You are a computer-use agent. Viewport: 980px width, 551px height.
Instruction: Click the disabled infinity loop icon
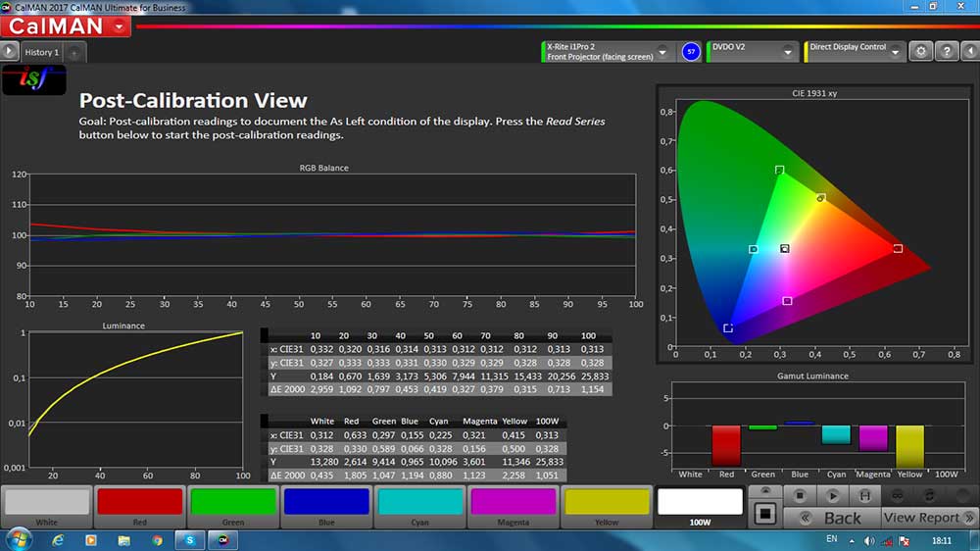click(898, 495)
